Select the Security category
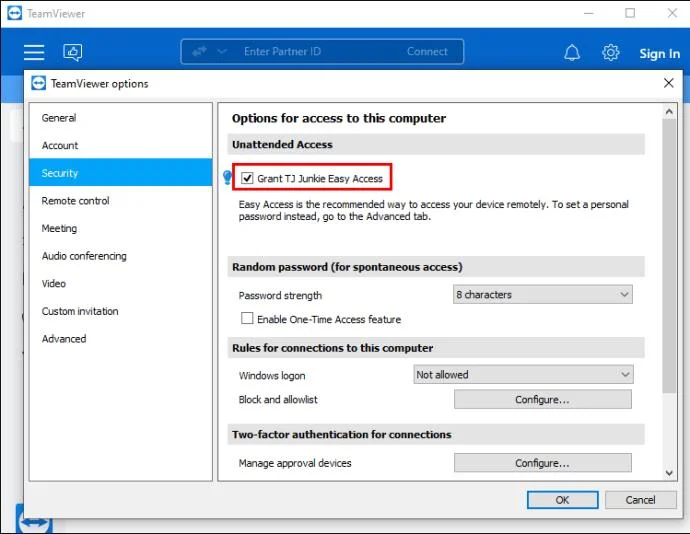The width and height of the screenshot is (690, 534). point(121,173)
